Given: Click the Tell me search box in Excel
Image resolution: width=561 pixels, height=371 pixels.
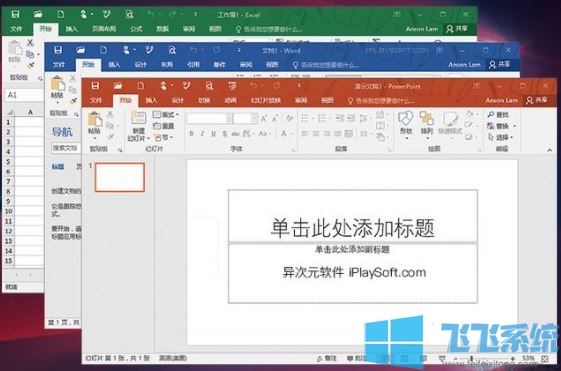Looking at the screenshot, I should pyautogui.click(x=268, y=29).
